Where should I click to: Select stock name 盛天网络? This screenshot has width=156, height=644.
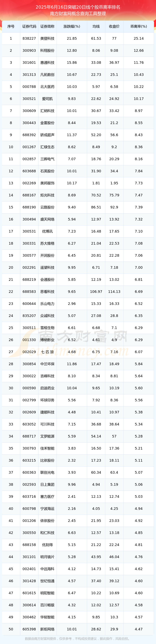tap(47, 219)
